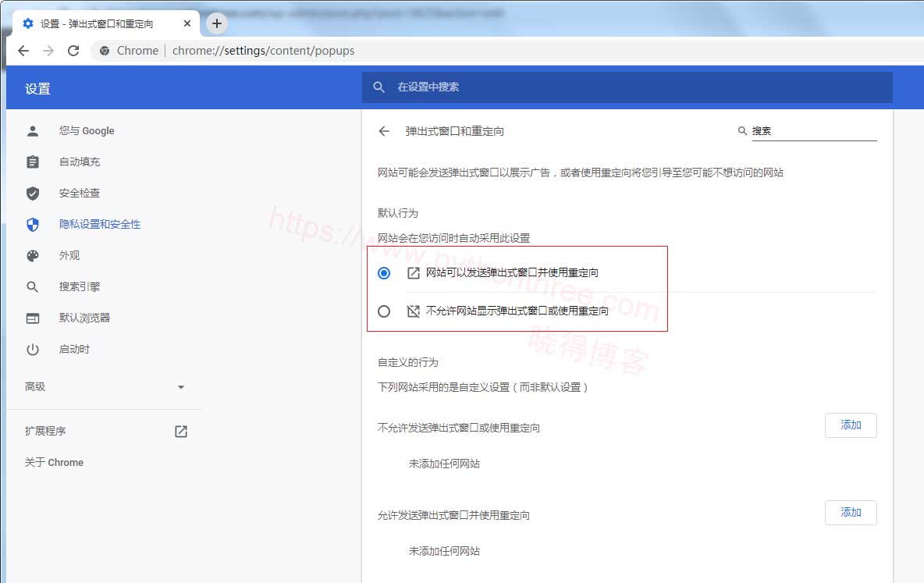Click the 默认浏览器 browser icon

32,318
